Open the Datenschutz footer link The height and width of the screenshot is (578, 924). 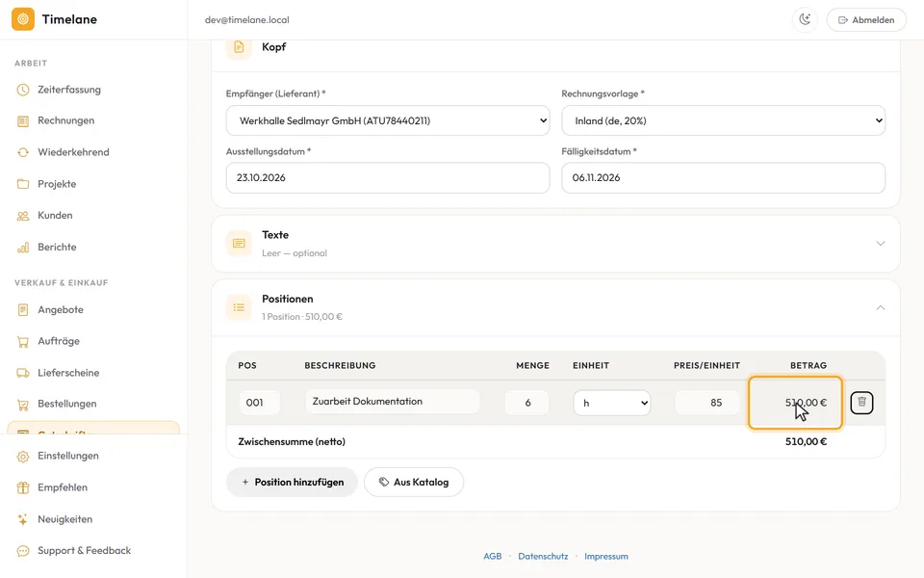point(543,556)
